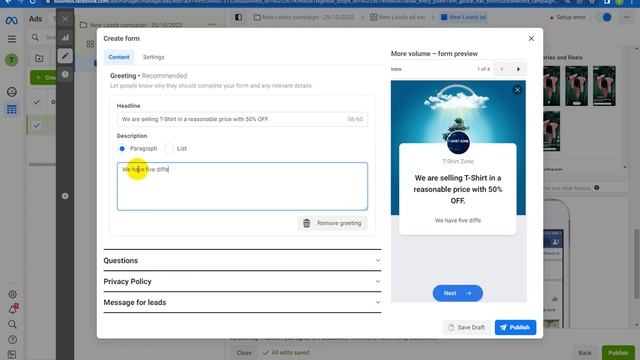
Task: Open the folder icon in Ads panel
Action: (x=39, y=59)
